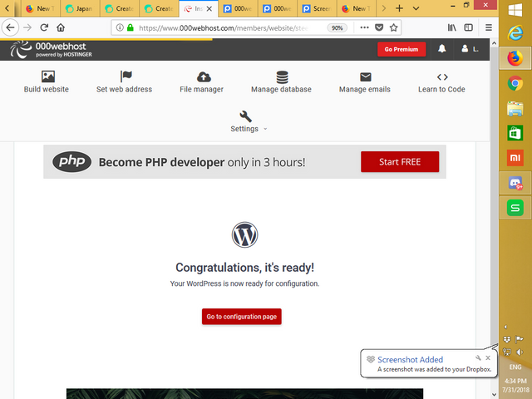Open the user account menu

[x=470, y=49]
